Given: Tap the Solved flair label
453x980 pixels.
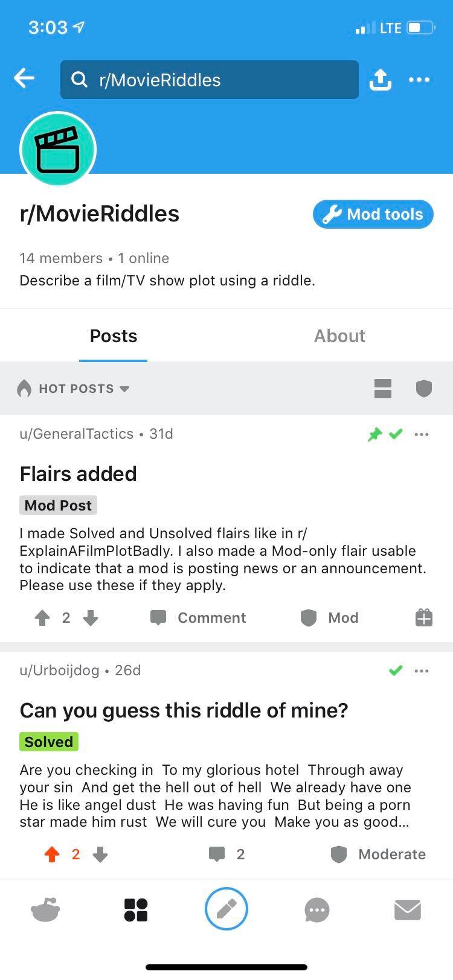Looking at the screenshot, I should pyautogui.click(x=48, y=742).
